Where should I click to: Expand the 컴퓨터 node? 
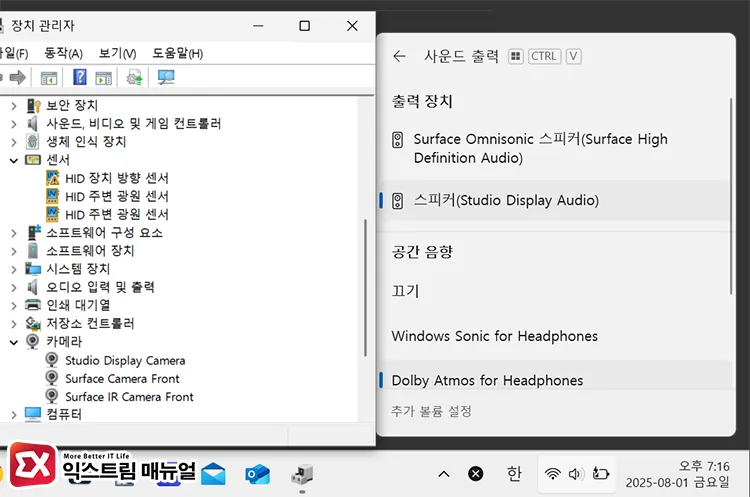pyautogui.click(x=14, y=415)
